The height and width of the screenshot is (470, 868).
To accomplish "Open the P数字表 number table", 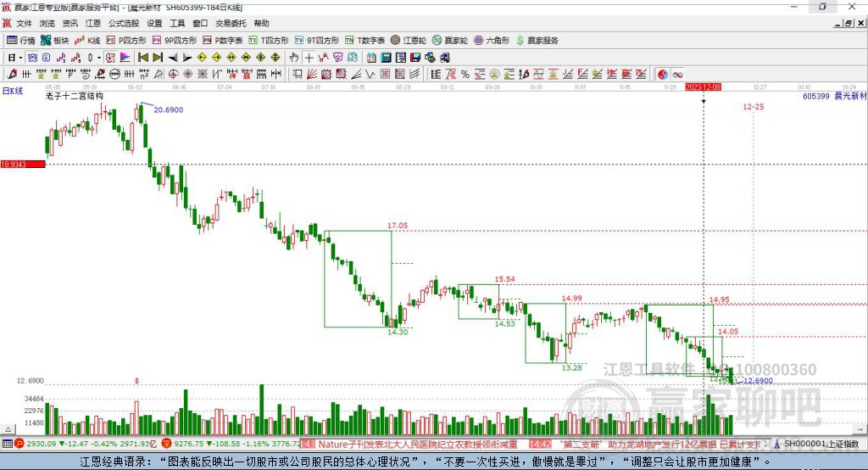I will tap(223, 41).
